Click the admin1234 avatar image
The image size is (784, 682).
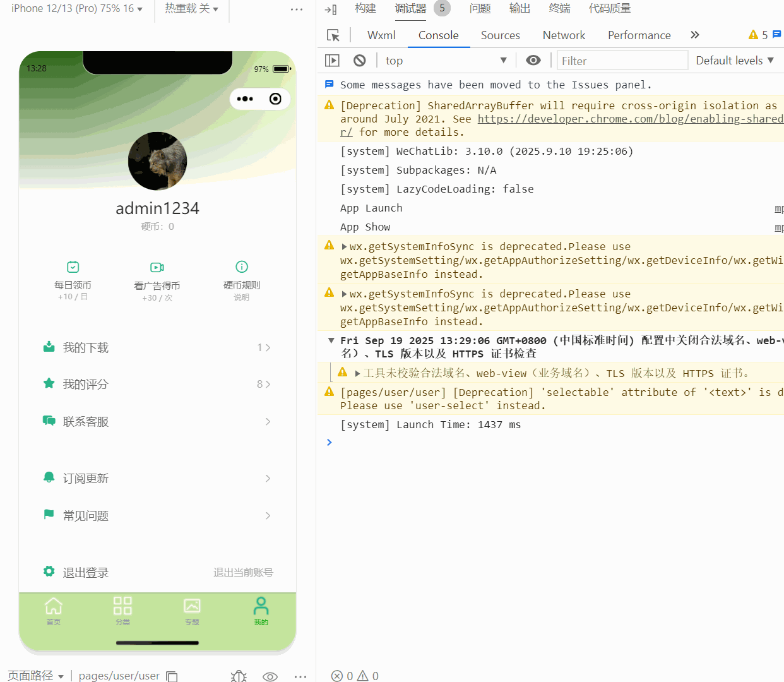[157, 161]
